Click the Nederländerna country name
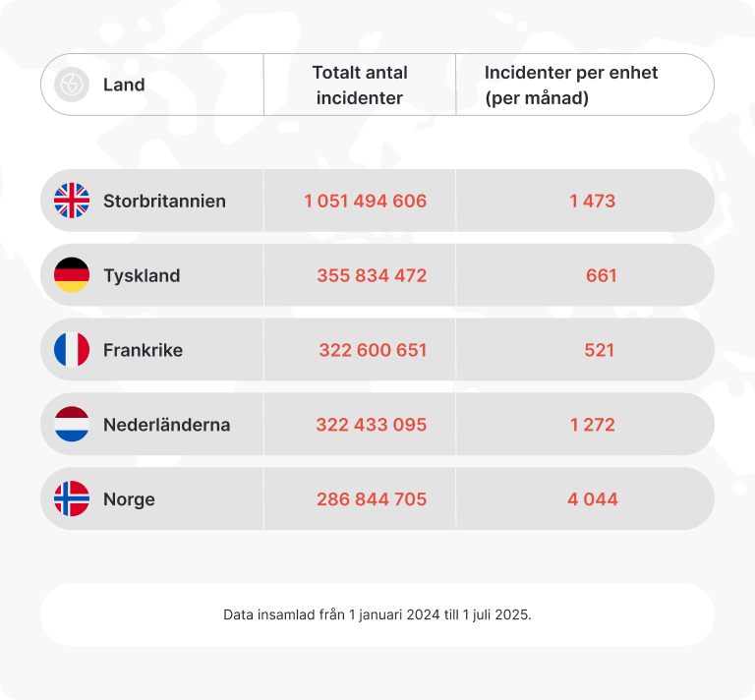755x700 pixels. pyautogui.click(x=166, y=425)
